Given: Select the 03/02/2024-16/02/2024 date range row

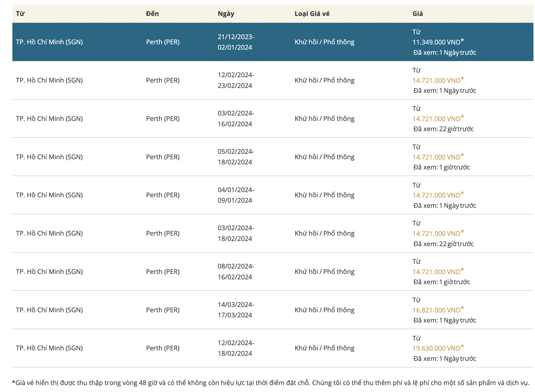Looking at the screenshot, I should tap(236, 119).
